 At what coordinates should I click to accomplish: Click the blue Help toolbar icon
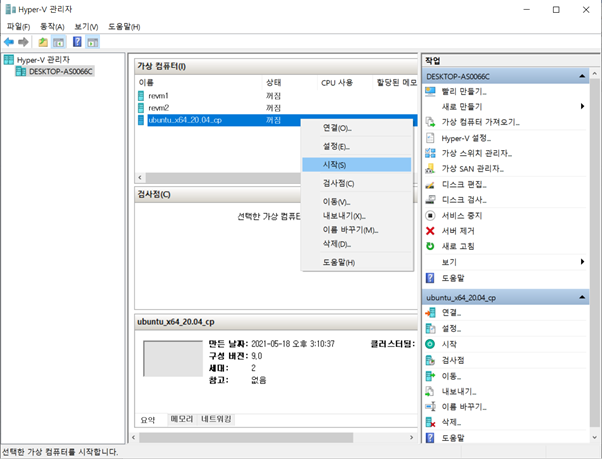77,41
